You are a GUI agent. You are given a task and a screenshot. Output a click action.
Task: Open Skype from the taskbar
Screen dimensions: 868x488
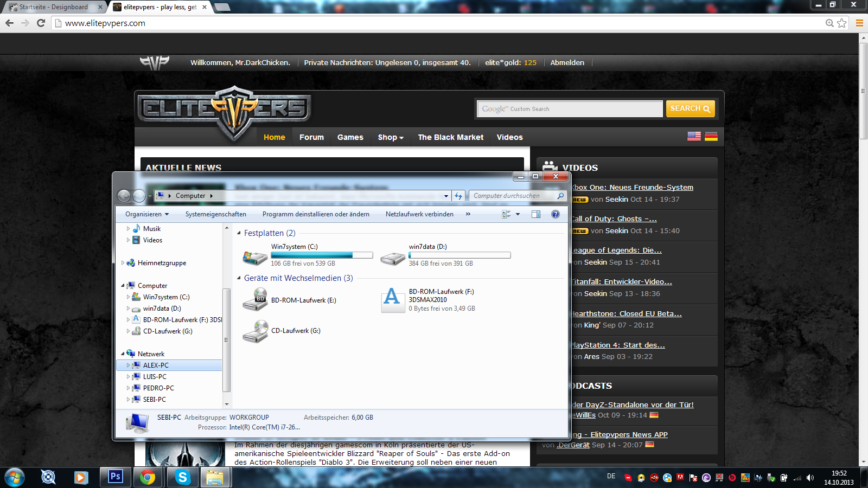pyautogui.click(x=183, y=477)
